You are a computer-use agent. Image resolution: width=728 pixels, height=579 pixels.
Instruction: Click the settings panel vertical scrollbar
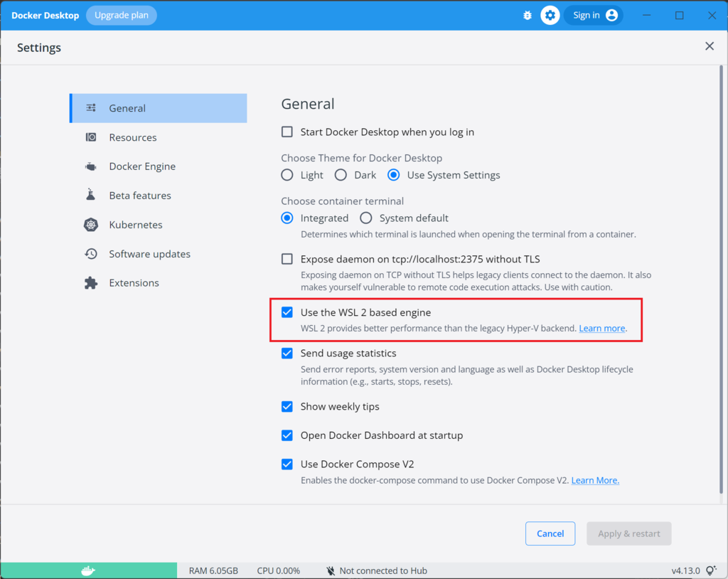coord(721,279)
